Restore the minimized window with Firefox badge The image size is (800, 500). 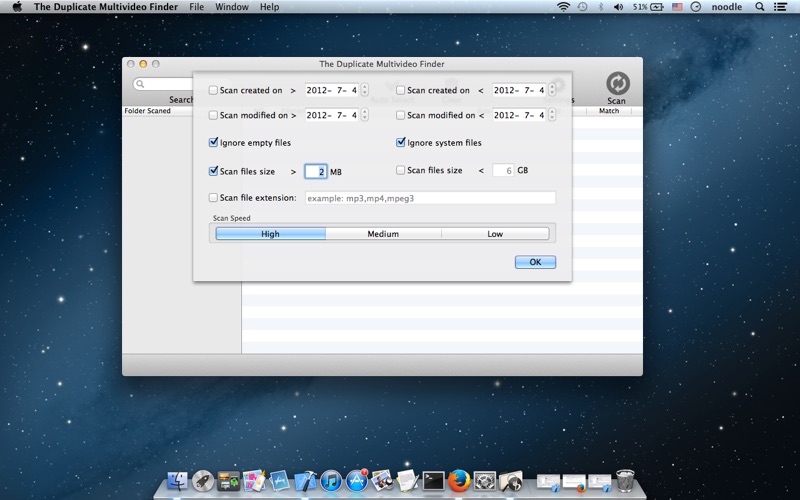(x=574, y=483)
